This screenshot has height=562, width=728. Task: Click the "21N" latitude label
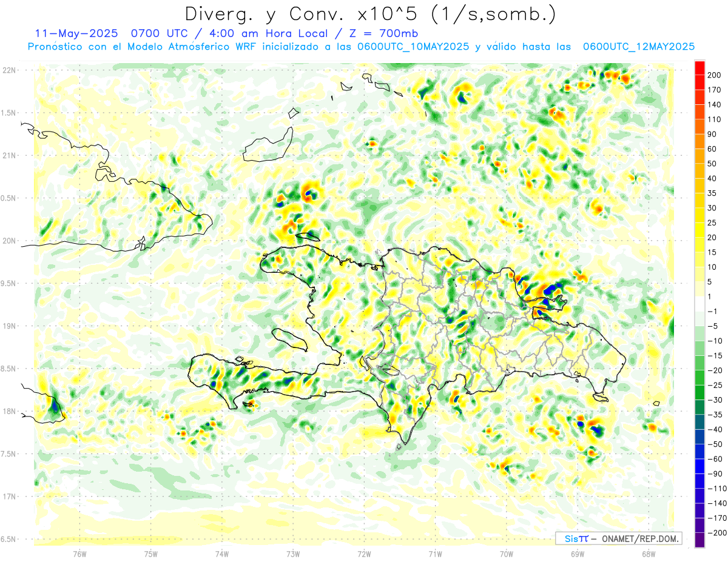9,156
